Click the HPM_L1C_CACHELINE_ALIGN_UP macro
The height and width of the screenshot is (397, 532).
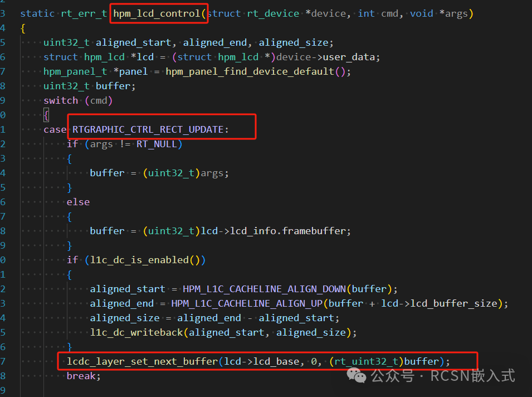coord(247,303)
